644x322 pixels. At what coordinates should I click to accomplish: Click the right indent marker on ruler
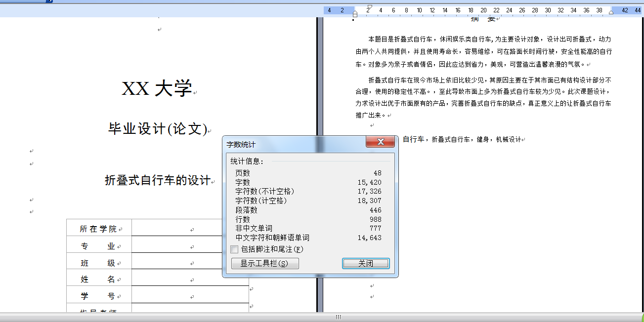click(x=611, y=12)
